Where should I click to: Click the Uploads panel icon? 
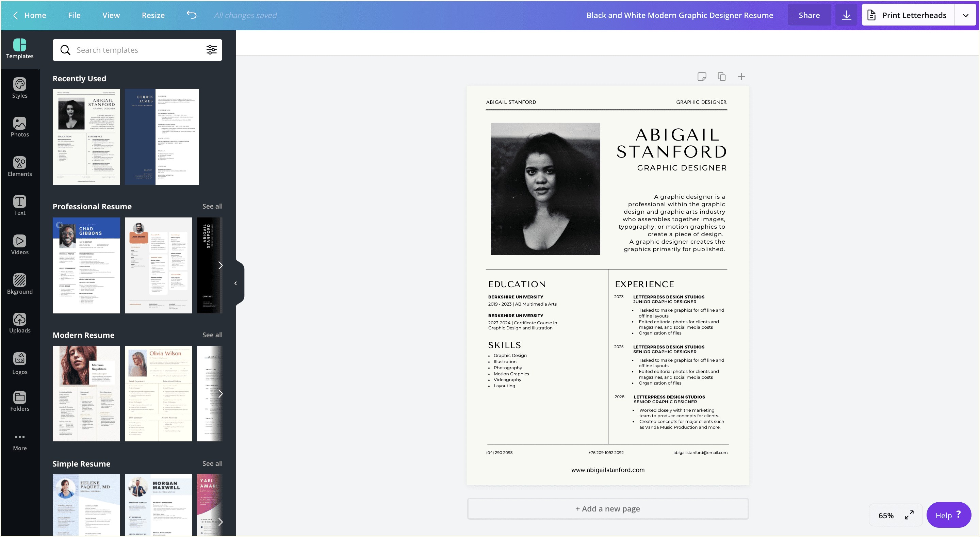[20, 320]
